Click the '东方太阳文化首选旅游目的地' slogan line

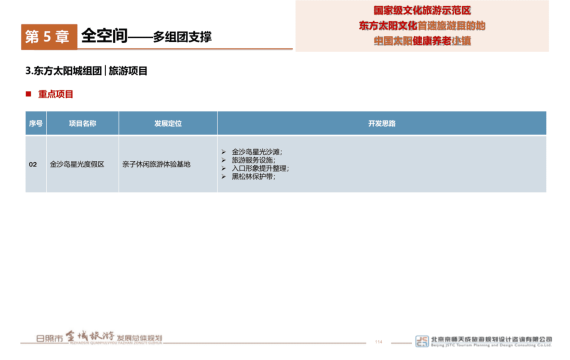pyautogui.click(x=422, y=26)
